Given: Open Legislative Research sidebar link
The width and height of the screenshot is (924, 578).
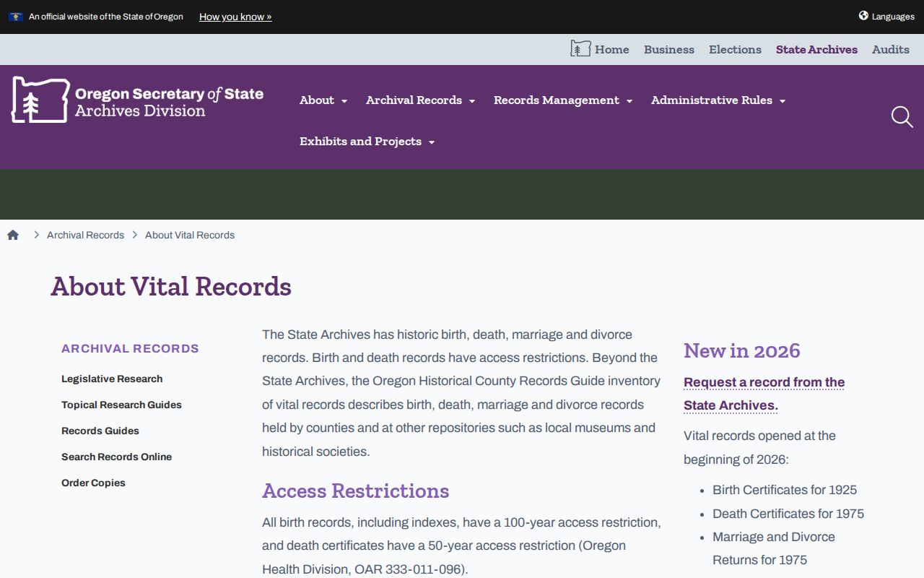Looking at the screenshot, I should tap(112, 379).
